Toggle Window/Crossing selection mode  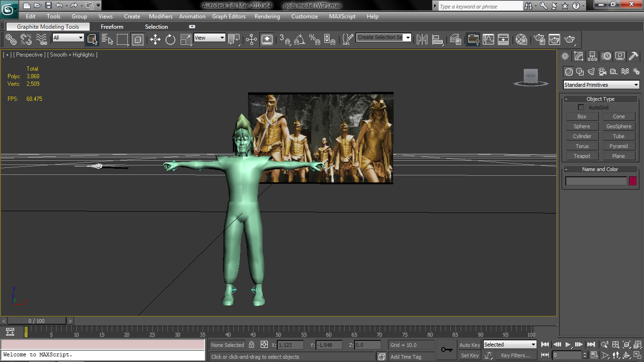(138, 40)
